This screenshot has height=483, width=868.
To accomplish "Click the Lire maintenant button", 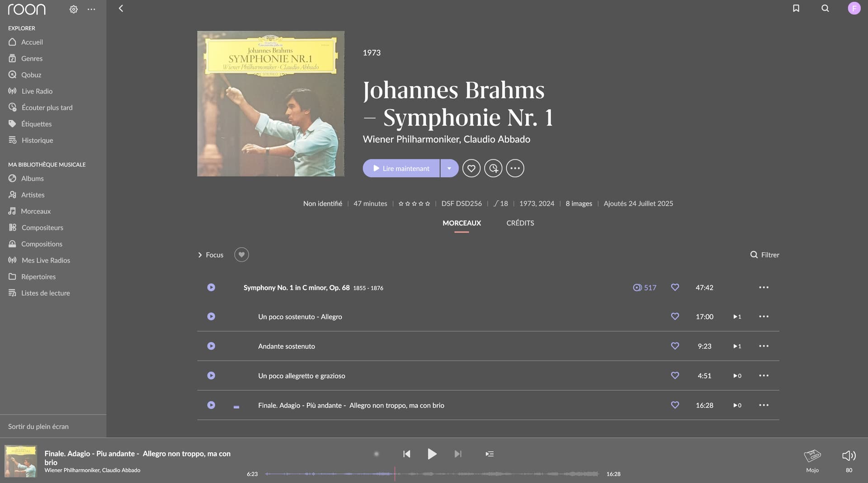I will click(401, 169).
